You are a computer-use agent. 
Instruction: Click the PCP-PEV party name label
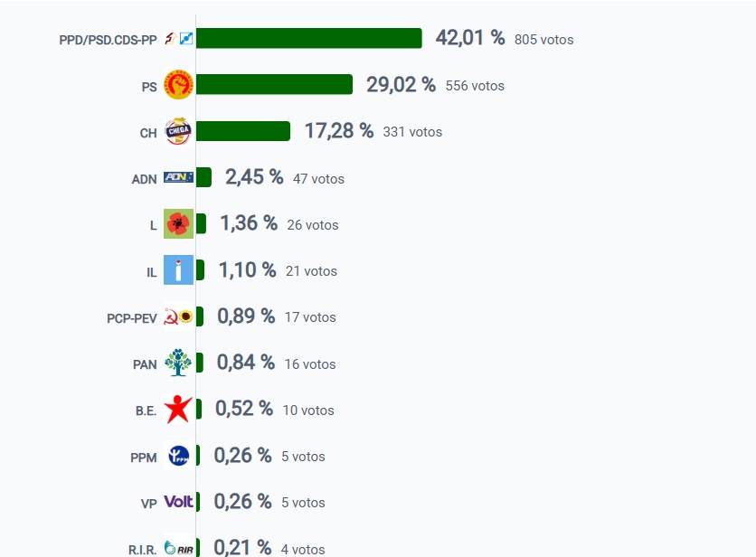pyautogui.click(x=132, y=318)
